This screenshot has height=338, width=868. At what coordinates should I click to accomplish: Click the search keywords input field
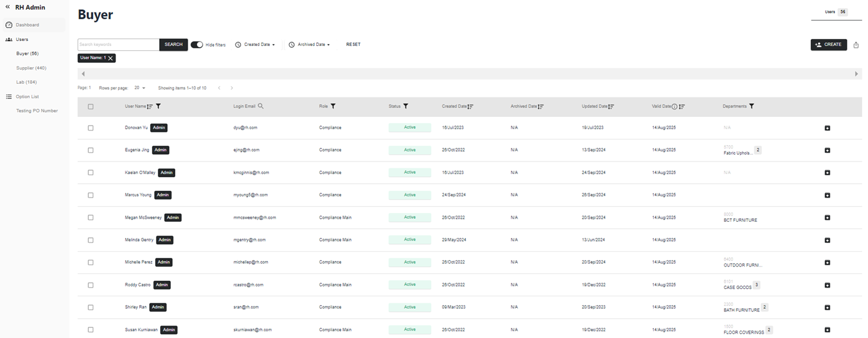pyautogui.click(x=118, y=45)
